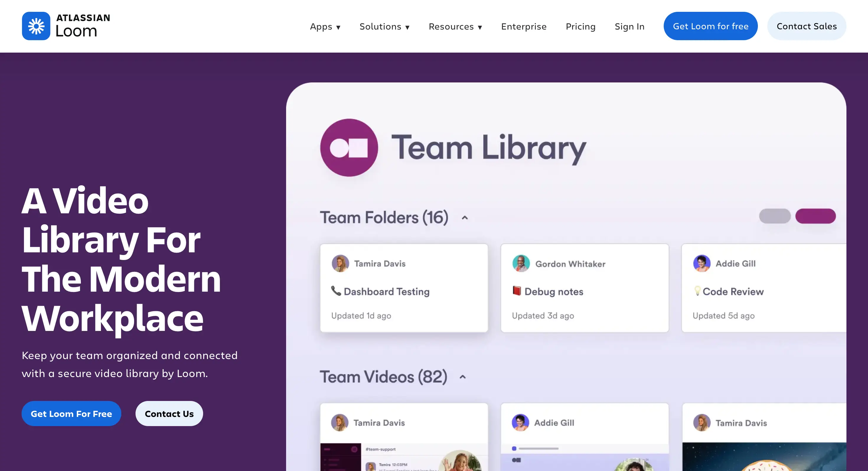Click Get Loom for free header button

(711, 26)
